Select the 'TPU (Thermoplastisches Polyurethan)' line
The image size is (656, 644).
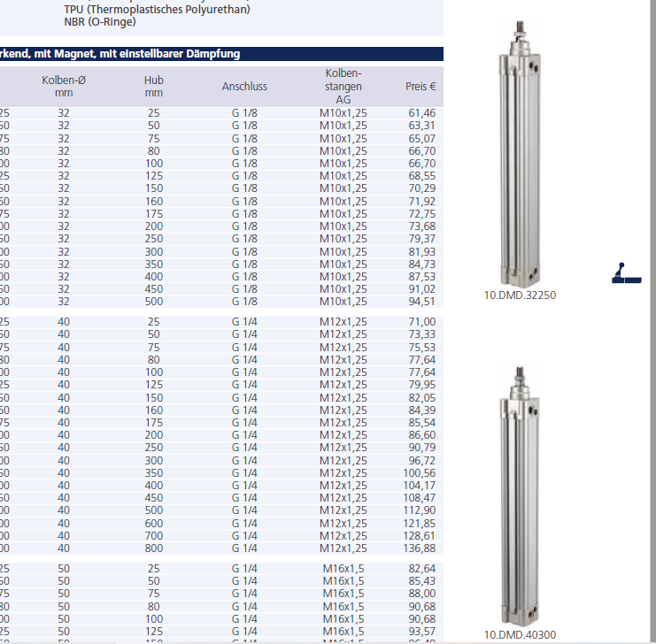(157, 9)
